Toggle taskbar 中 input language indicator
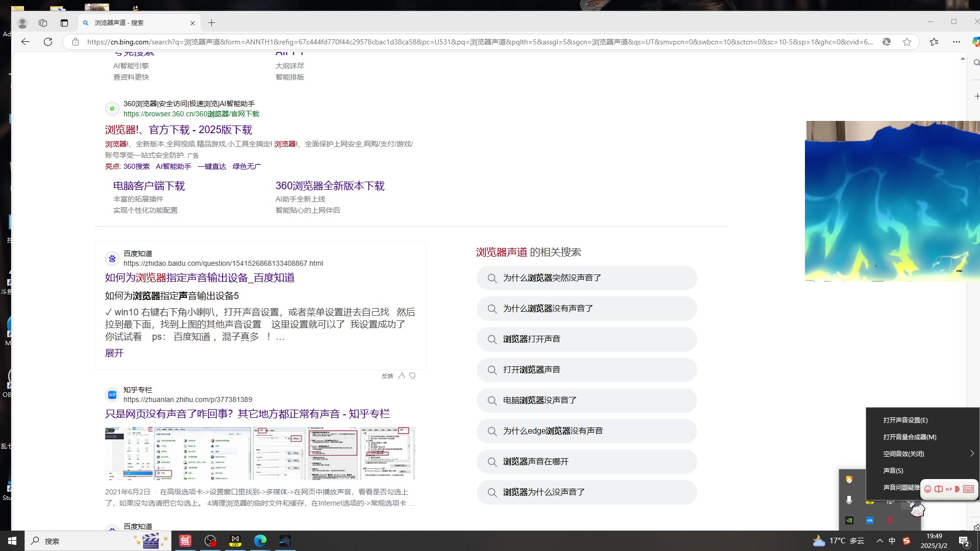 [x=892, y=541]
